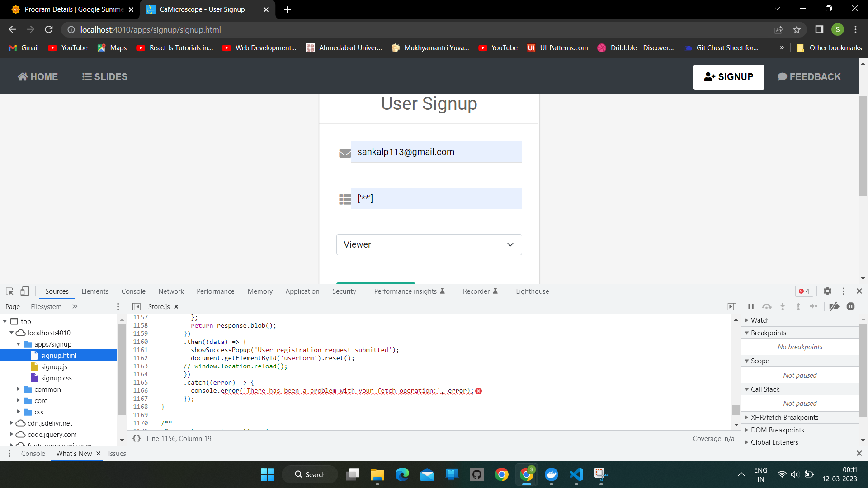This screenshot has height=488, width=868.
Task: Click the email input field
Action: click(x=436, y=152)
